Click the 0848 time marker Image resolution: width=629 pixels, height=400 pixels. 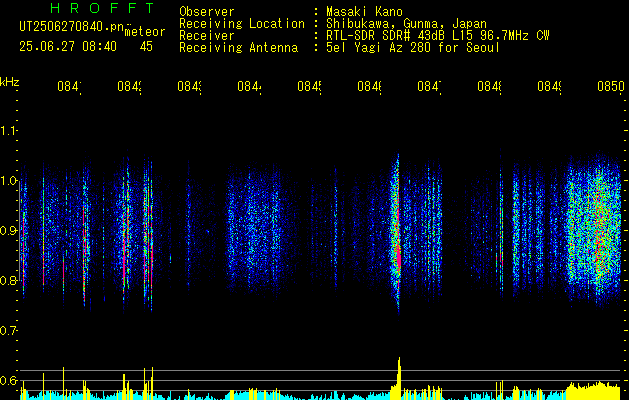(490, 87)
